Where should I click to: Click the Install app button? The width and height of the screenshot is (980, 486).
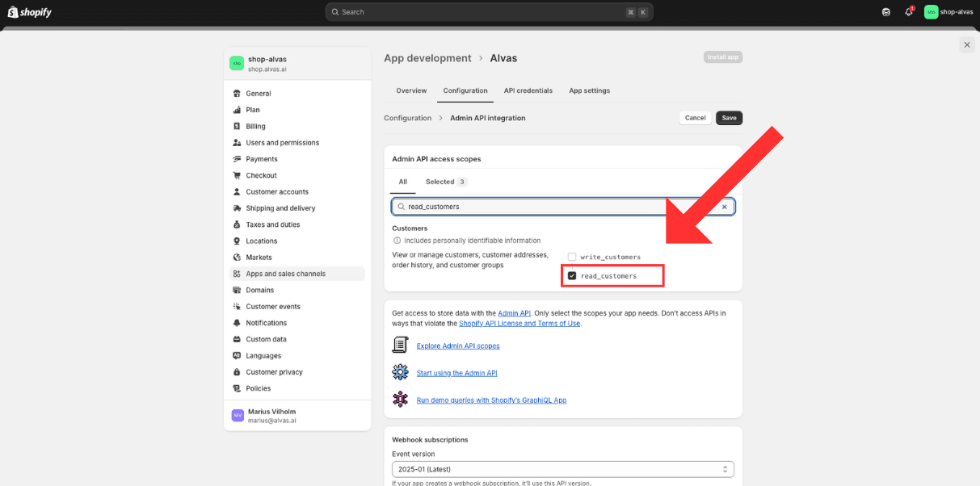point(723,57)
